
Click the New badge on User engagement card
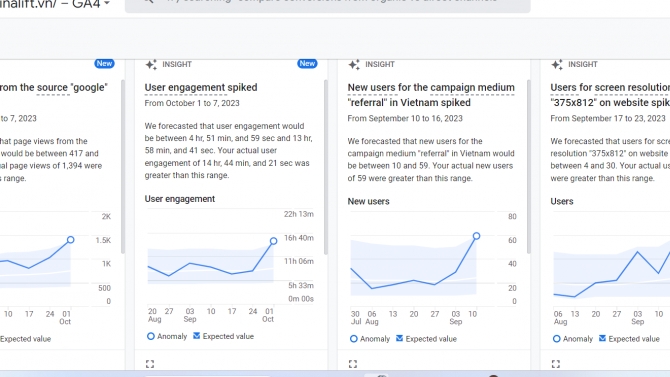pyautogui.click(x=307, y=64)
